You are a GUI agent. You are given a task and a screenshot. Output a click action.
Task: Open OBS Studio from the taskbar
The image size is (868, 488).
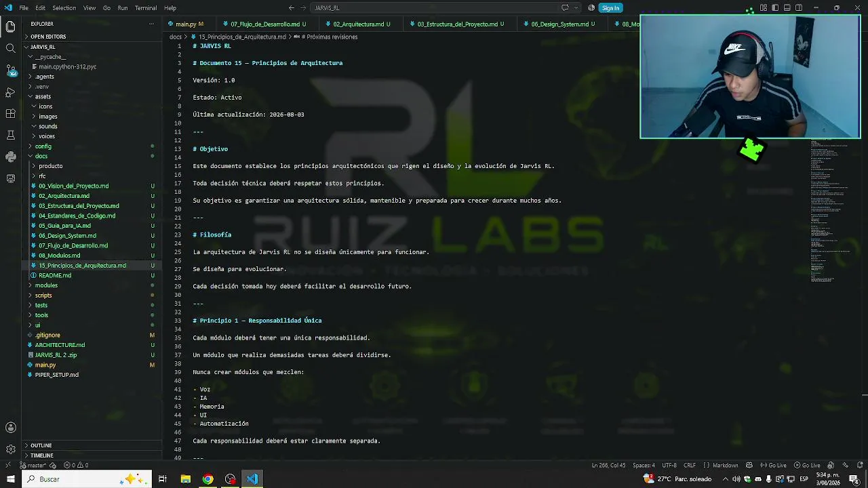point(230,479)
